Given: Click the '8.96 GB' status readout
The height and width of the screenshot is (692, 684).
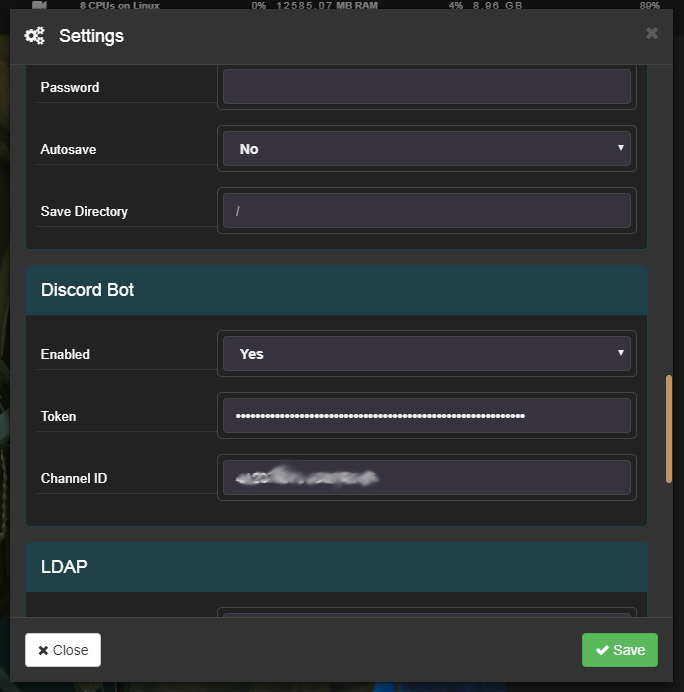Looking at the screenshot, I should [x=497, y=6].
